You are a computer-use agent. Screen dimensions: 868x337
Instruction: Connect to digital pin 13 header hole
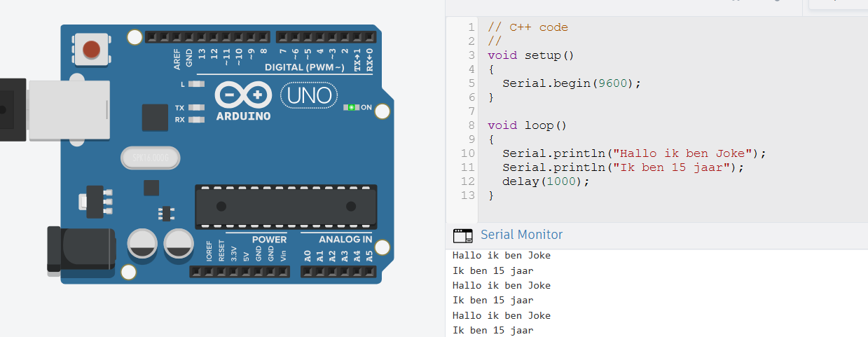(x=201, y=36)
